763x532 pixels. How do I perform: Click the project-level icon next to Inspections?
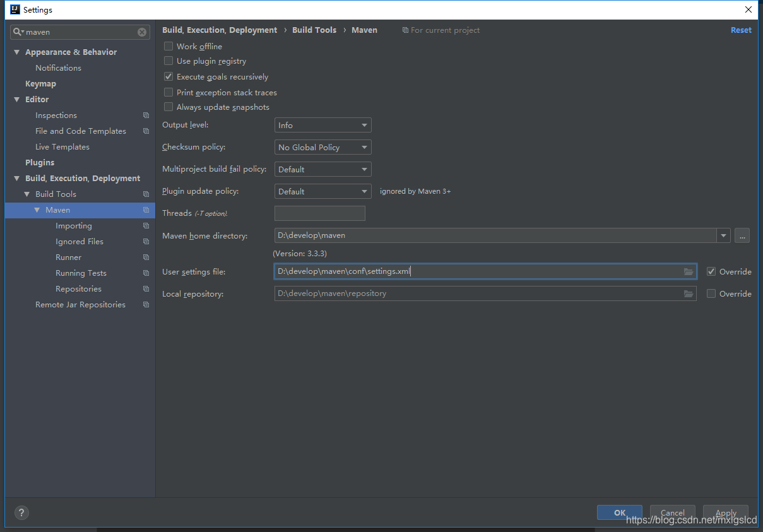(146, 115)
